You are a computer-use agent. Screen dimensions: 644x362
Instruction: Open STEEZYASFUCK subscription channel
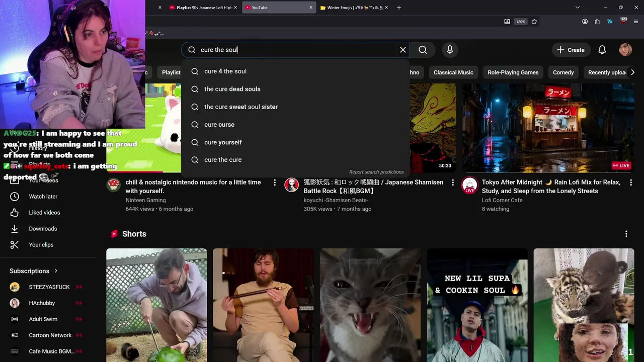pos(48,287)
